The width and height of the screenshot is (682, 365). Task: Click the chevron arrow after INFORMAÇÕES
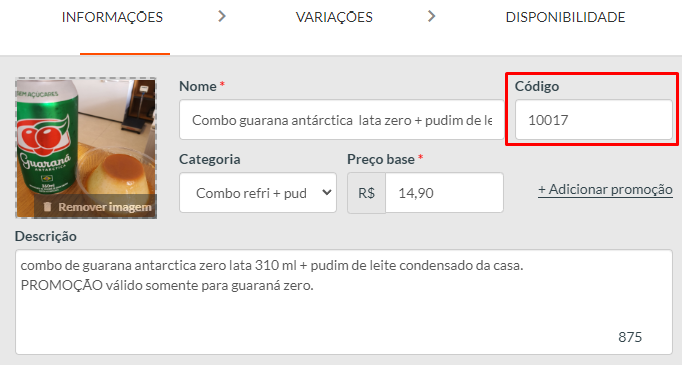pyautogui.click(x=222, y=17)
